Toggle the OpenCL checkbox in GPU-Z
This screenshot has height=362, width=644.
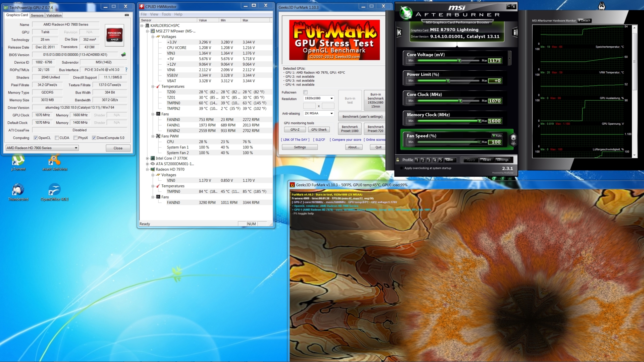(x=36, y=138)
